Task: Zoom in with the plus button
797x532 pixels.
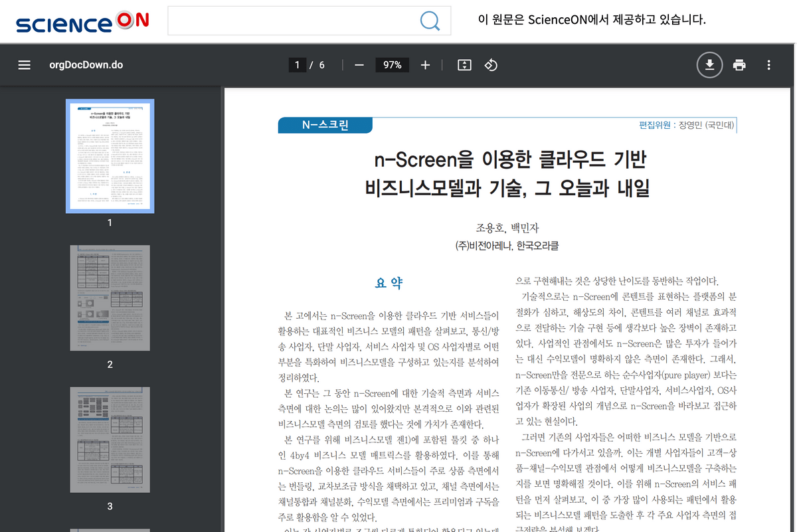Action: (426, 65)
